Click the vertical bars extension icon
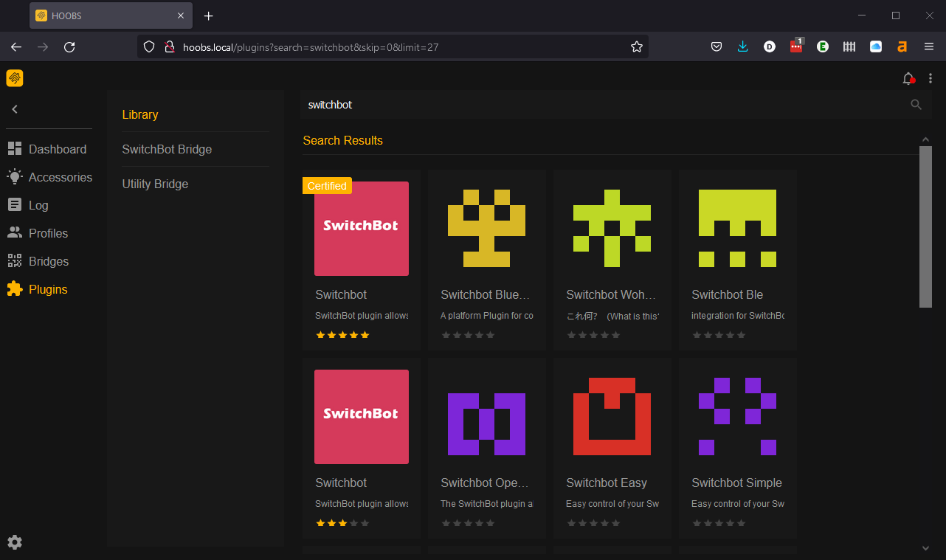 point(849,46)
